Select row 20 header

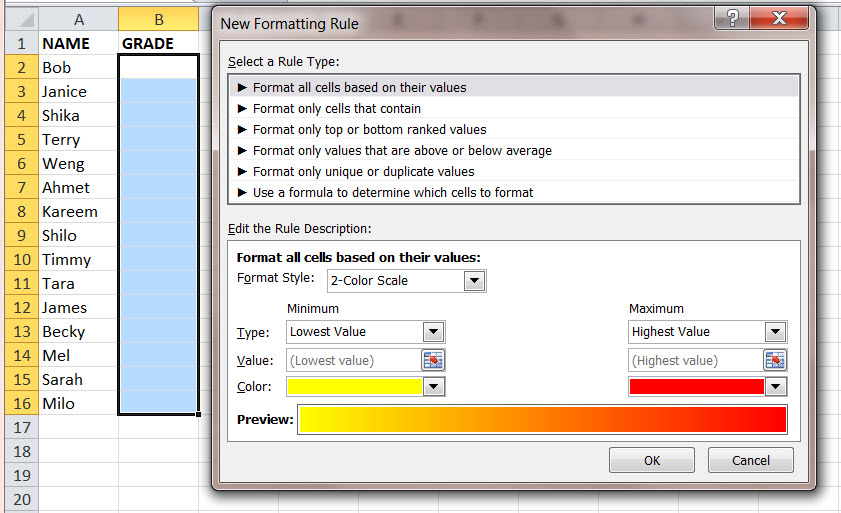(21, 499)
